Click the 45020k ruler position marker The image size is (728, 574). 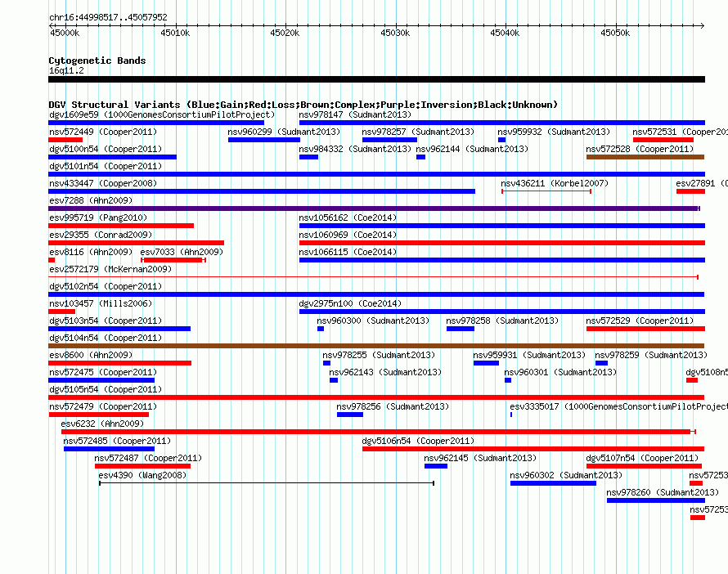pyautogui.click(x=285, y=33)
